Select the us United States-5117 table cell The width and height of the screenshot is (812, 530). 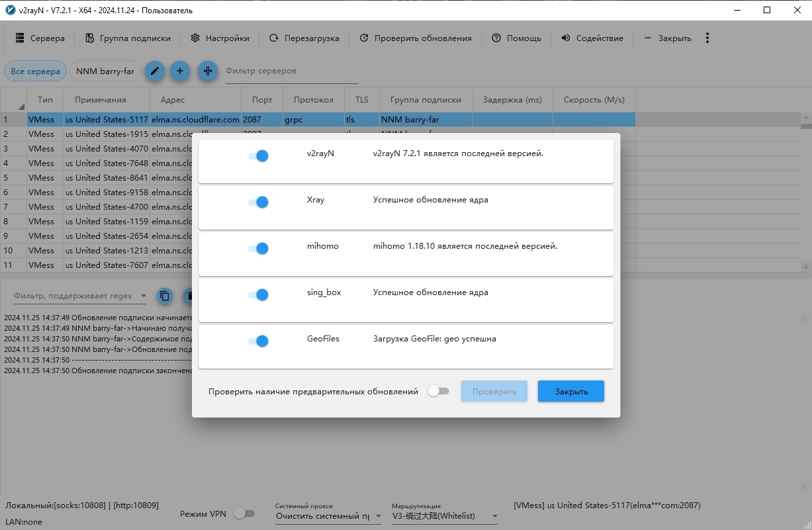point(107,120)
